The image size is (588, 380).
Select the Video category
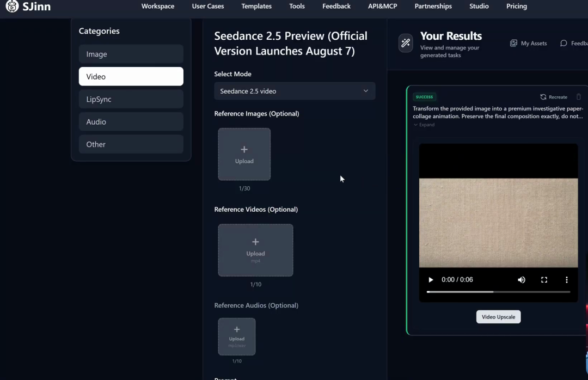[131, 77]
